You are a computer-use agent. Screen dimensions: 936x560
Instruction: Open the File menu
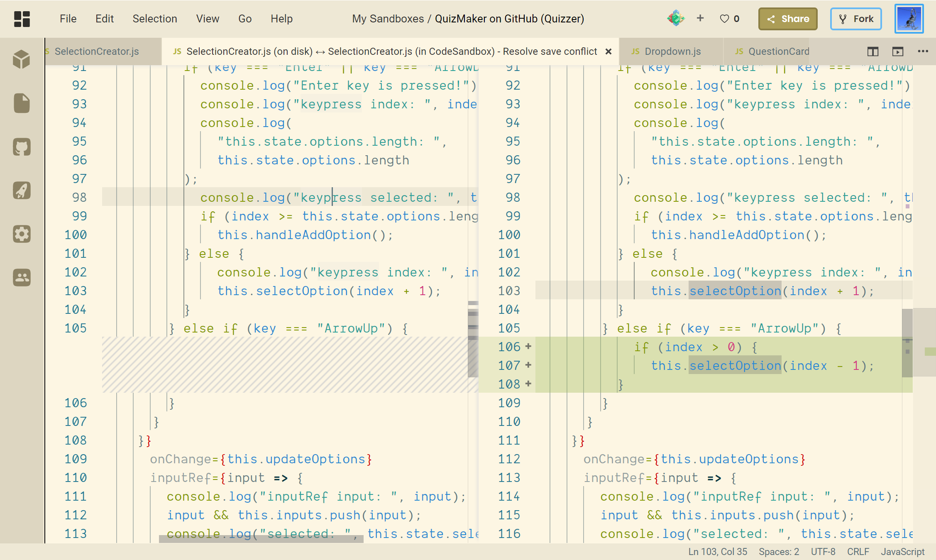68,19
